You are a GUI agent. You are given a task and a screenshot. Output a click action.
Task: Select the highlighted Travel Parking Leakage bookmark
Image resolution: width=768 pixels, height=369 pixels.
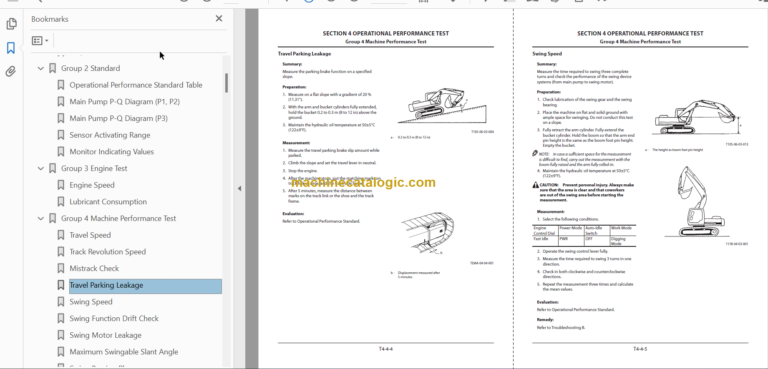pos(145,286)
